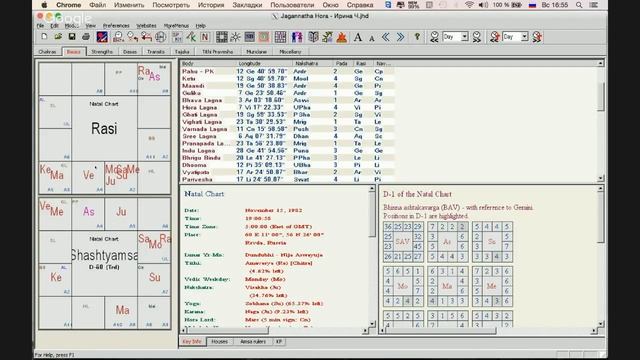The height and width of the screenshot is (360, 640).
Task: Select the Key Info bottom tab
Action: [192, 342]
